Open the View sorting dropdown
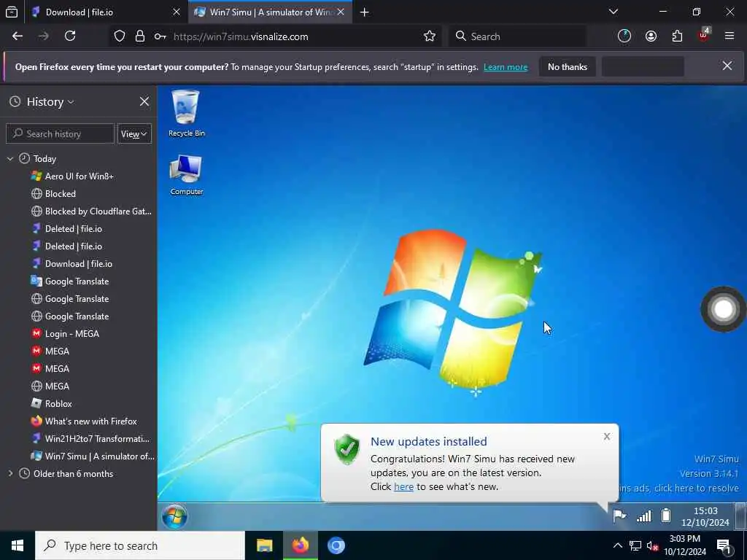The height and width of the screenshot is (560, 747). (134, 134)
